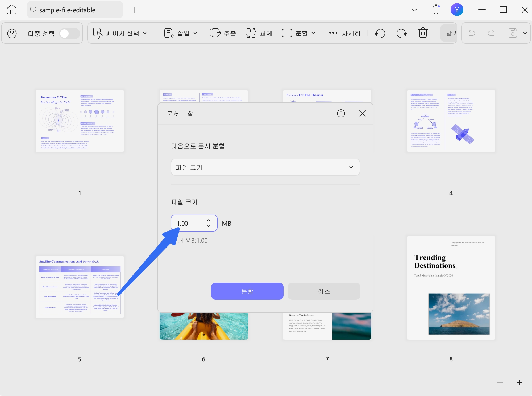Open the 자세히 more options menu
This screenshot has width=532, height=396.
344,33
